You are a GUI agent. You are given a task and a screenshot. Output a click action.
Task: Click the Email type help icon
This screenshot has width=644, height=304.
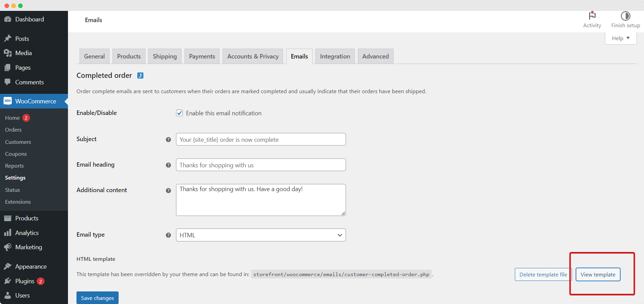click(168, 235)
